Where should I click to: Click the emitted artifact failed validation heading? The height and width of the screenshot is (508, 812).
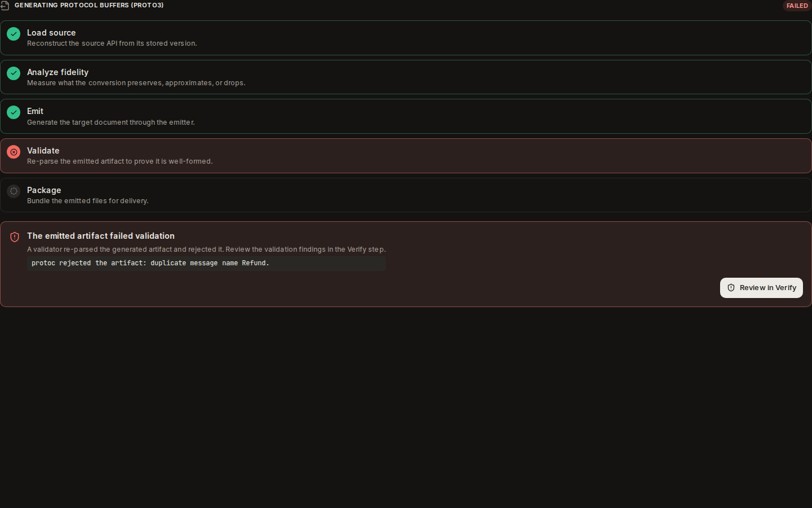101,236
